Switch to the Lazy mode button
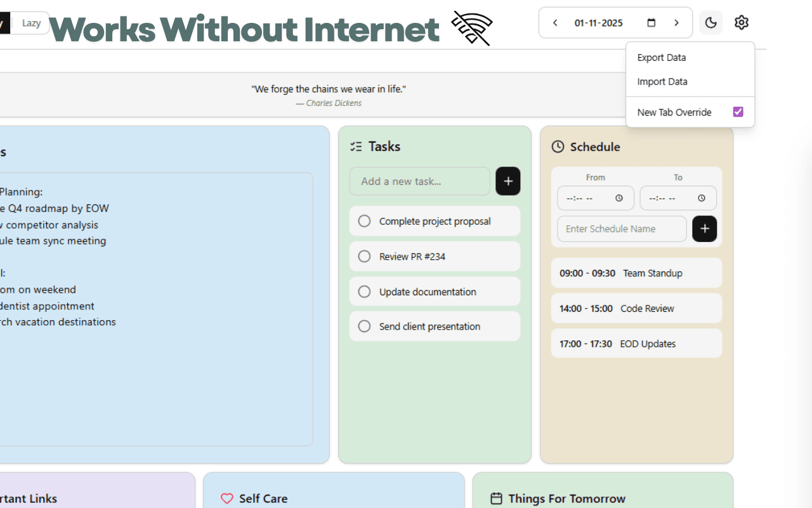Image resolution: width=812 pixels, height=508 pixels. (31, 23)
